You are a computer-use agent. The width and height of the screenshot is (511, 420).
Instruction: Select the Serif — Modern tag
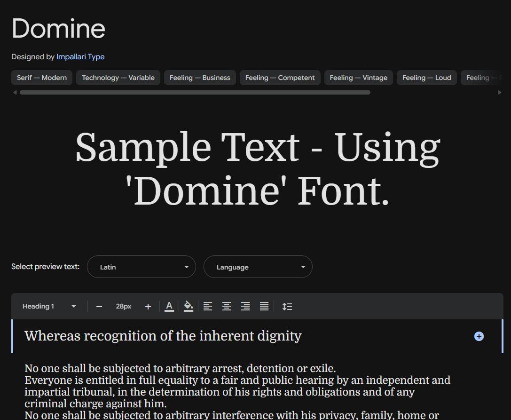42,78
